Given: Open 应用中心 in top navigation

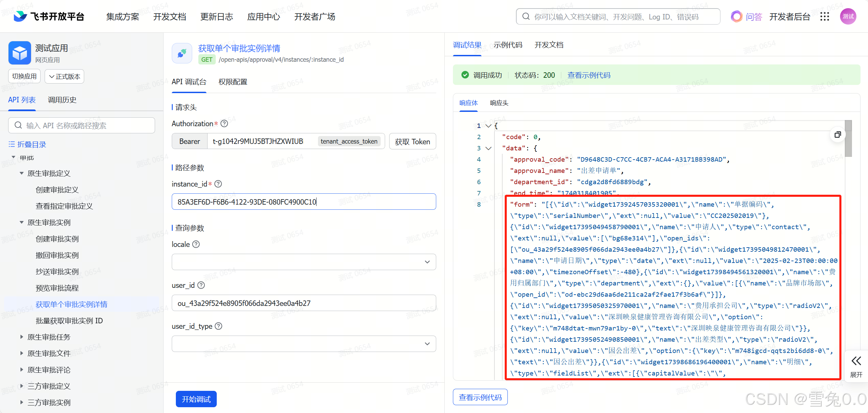Looking at the screenshot, I should pyautogui.click(x=263, y=17).
